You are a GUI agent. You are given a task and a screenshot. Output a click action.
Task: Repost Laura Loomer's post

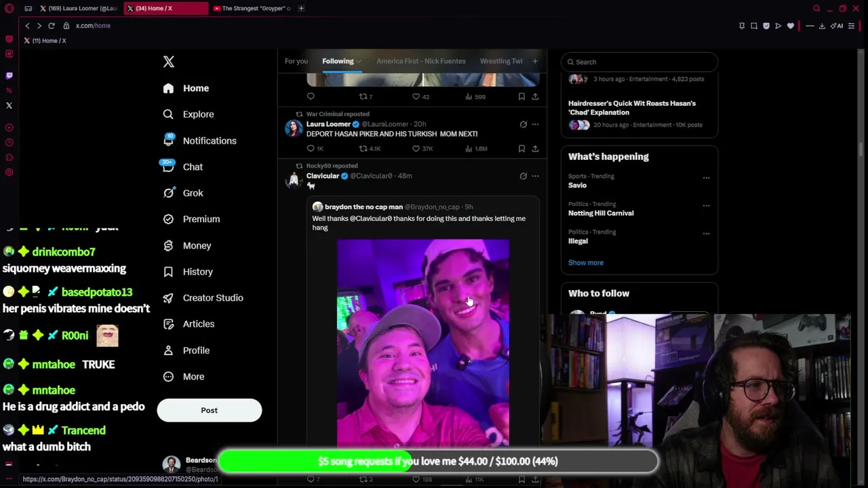tap(370, 148)
